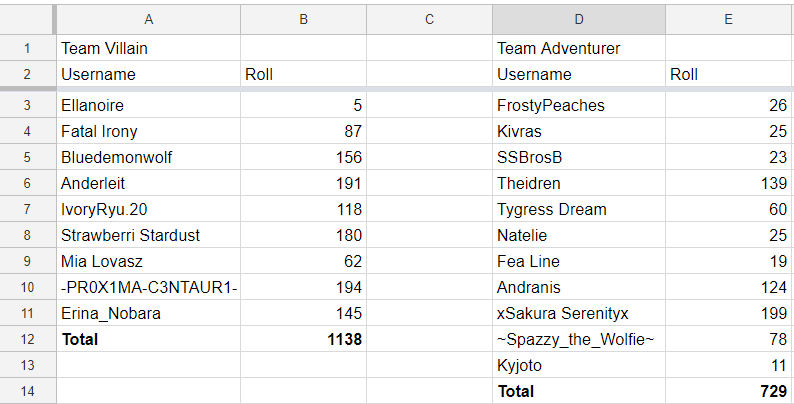
Task: Select xSakura Serenityx username cell
Action: coord(579,313)
